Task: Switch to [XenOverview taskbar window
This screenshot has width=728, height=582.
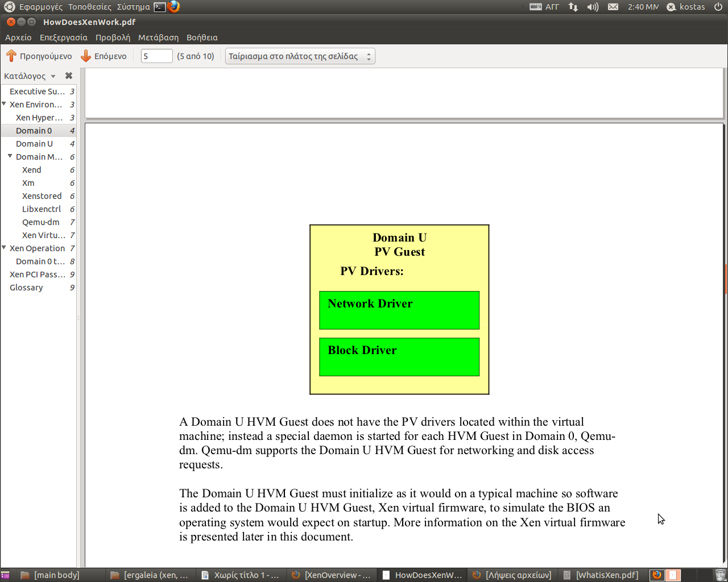Action: (x=331, y=575)
